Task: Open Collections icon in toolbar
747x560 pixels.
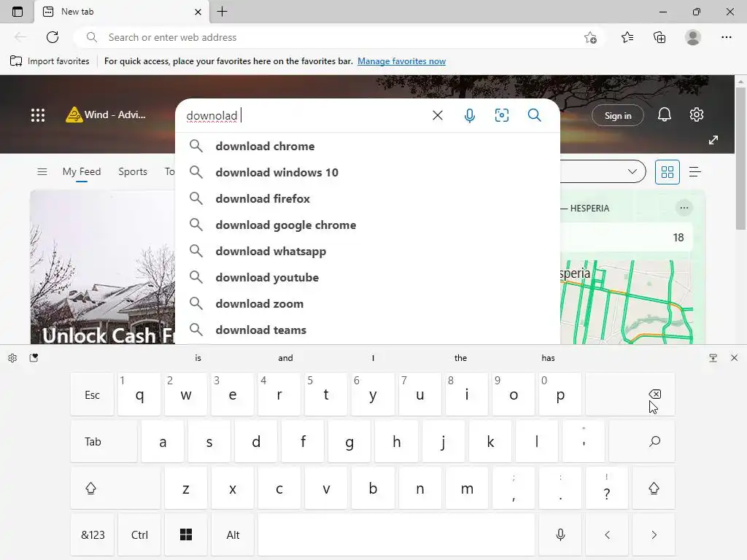Action: click(x=659, y=37)
